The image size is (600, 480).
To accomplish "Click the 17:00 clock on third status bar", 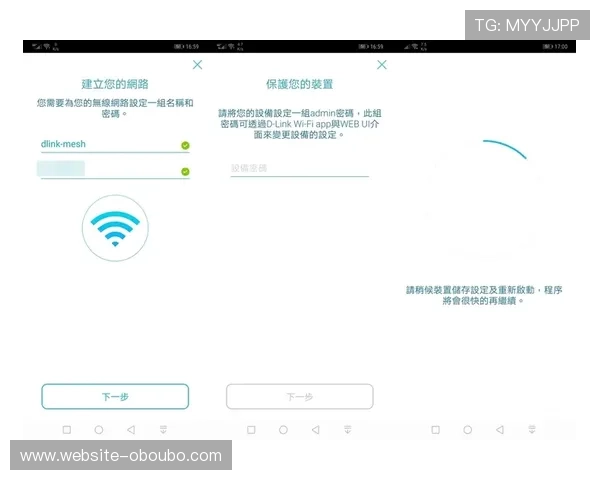I will click(561, 47).
